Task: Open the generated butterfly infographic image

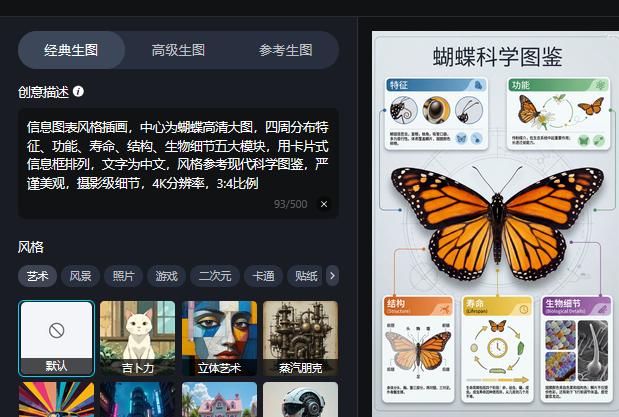Action: pyautogui.click(x=495, y=225)
